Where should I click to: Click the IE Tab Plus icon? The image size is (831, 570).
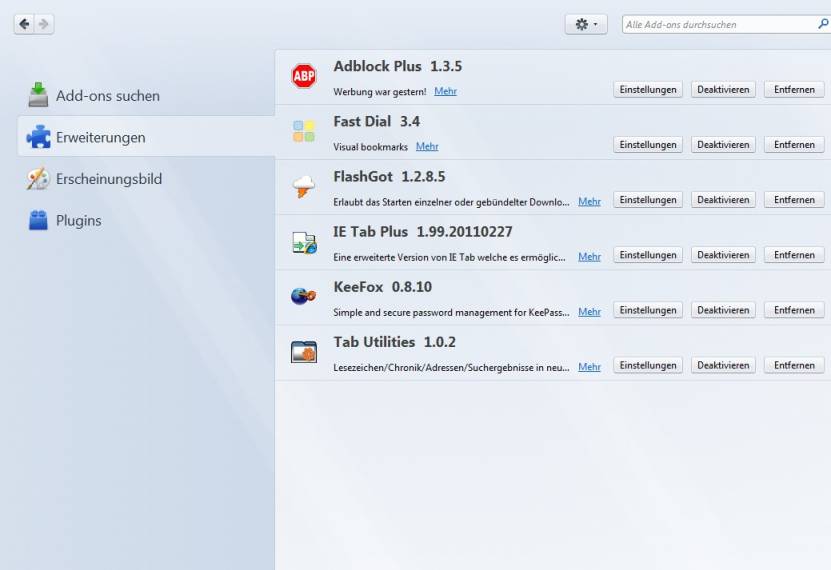point(304,242)
